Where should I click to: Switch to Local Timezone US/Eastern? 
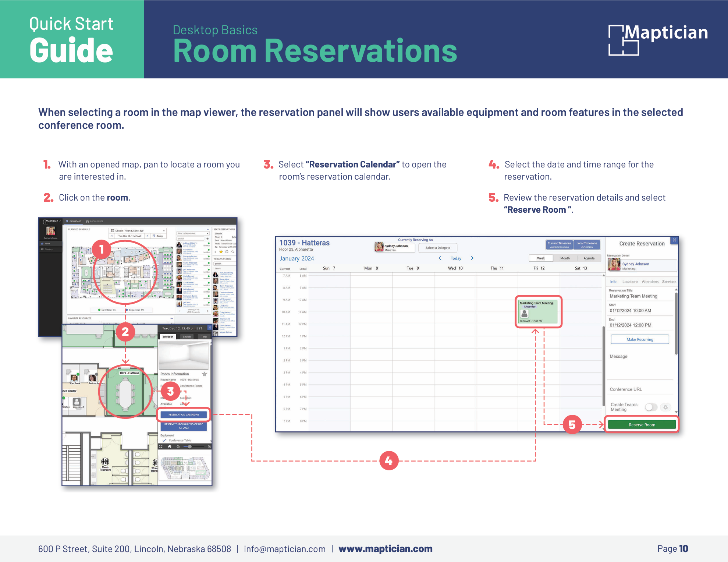pos(587,245)
